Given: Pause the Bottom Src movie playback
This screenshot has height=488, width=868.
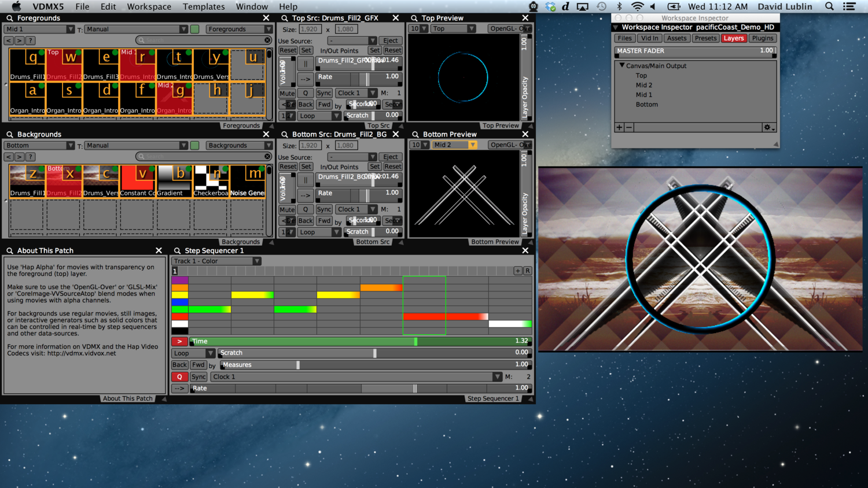Looking at the screenshot, I should click(306, 180).
